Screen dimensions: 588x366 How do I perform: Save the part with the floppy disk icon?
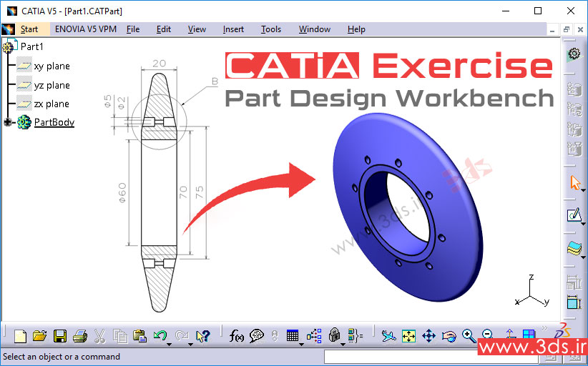pos(60,336)
